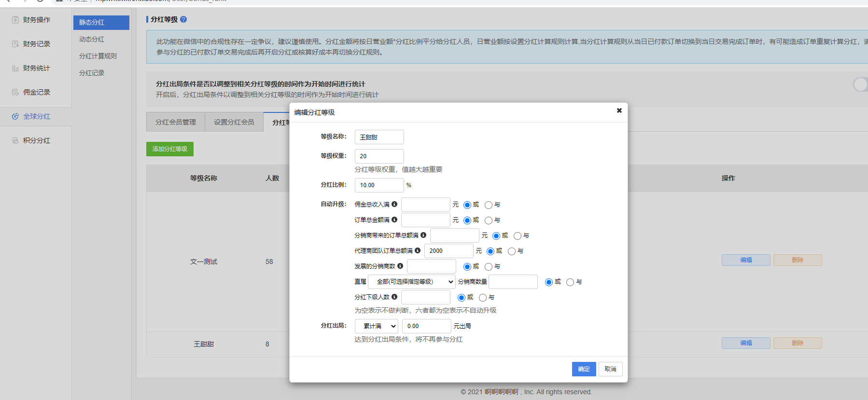Click info icon beside 代理商团队订单总额满

[418, 250]
